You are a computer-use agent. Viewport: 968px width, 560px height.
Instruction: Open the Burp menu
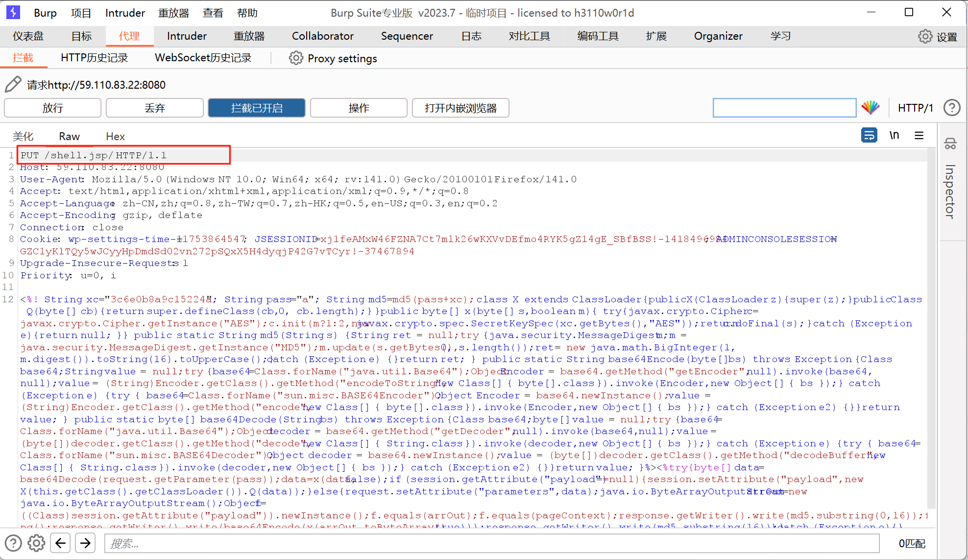(x=45, y=13)
